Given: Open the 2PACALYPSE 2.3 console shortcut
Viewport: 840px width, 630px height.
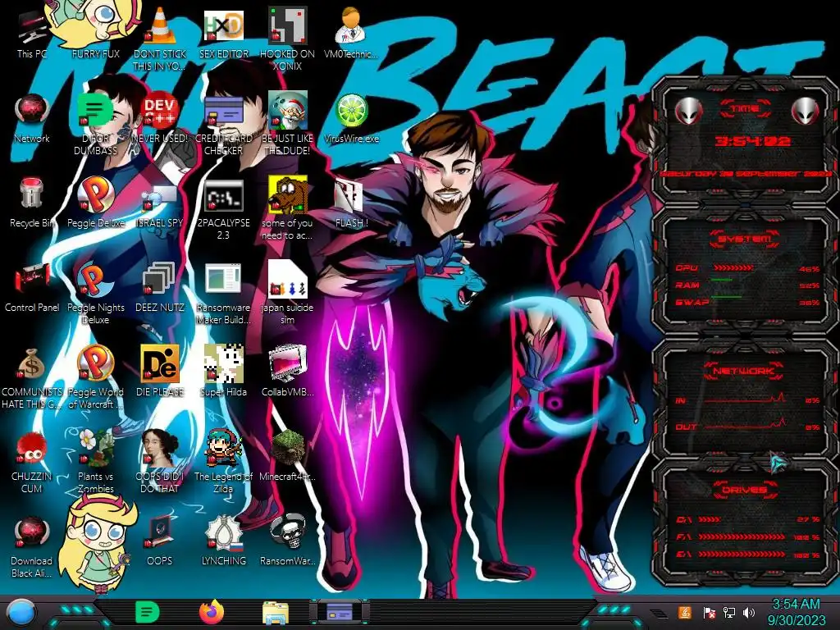Looking at the screenshot, I should 224,209.
